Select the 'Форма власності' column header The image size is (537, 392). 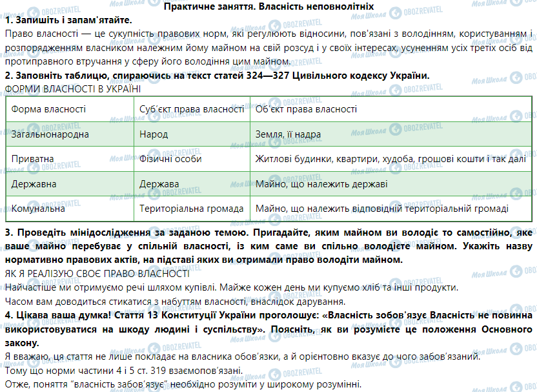tap(48, 109)
